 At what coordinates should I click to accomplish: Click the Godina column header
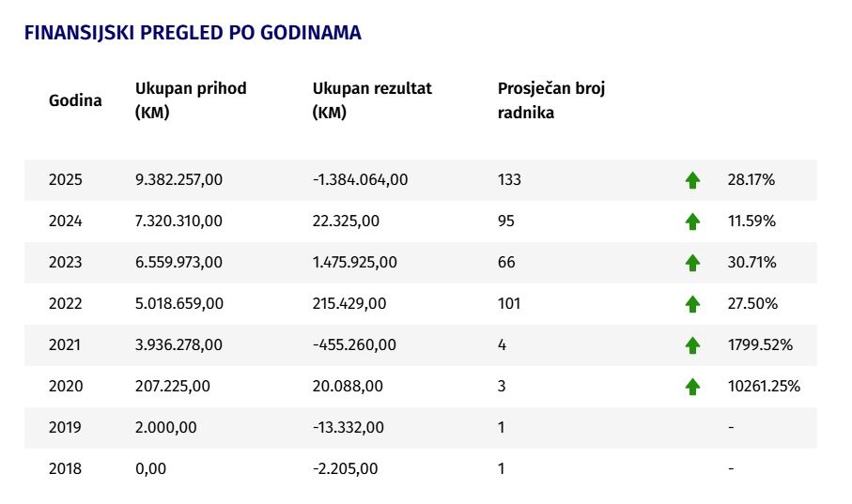[x=75, y=100]
